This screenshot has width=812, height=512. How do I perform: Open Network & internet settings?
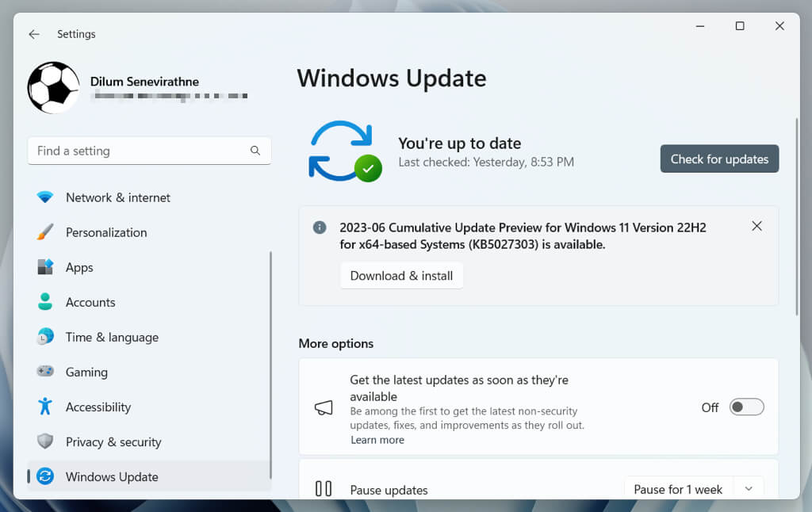click(x=149, y=197)
